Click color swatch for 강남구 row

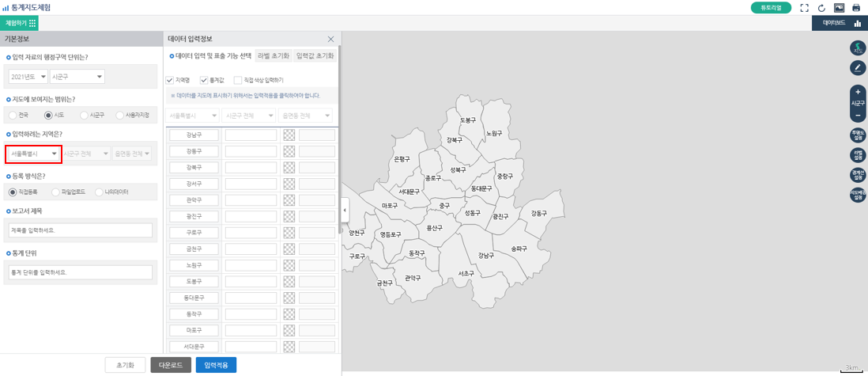(289, 135)
